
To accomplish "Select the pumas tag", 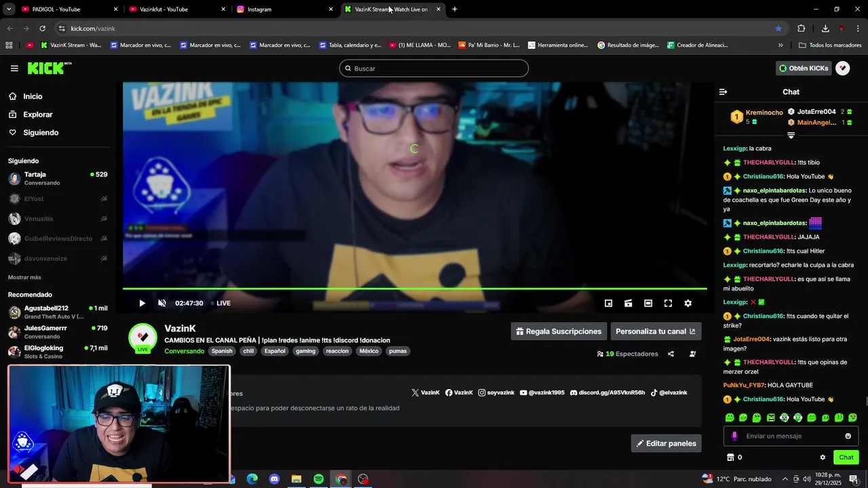I will pyautogui.click(x=397, y=351).
